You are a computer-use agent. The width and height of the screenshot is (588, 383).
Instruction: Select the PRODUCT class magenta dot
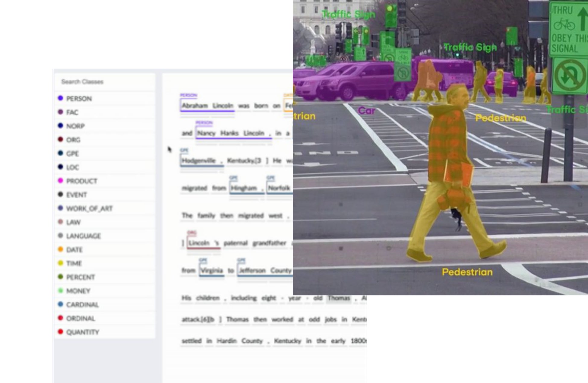coord(60,180)
